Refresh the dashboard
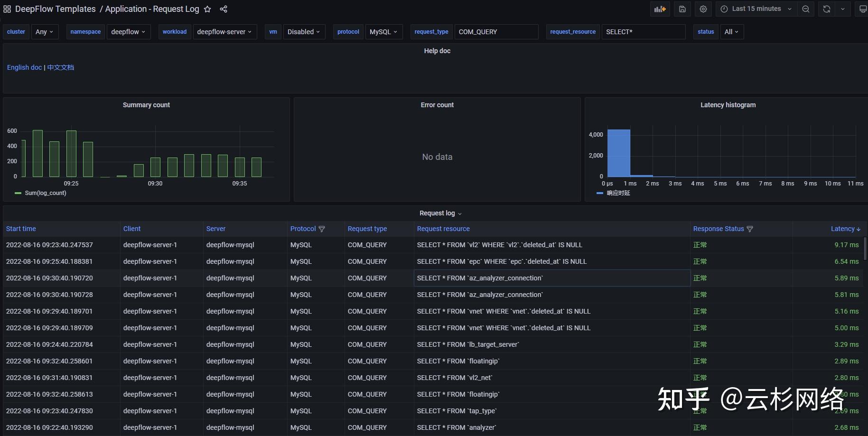This screenshot has height=436, width=868. point(827,9)
